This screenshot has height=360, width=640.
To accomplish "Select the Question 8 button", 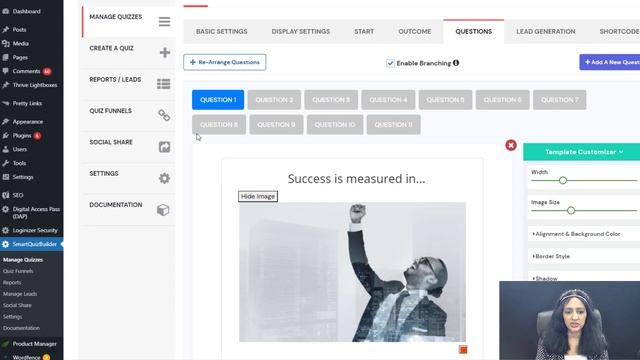I will (x=219, y=124).
